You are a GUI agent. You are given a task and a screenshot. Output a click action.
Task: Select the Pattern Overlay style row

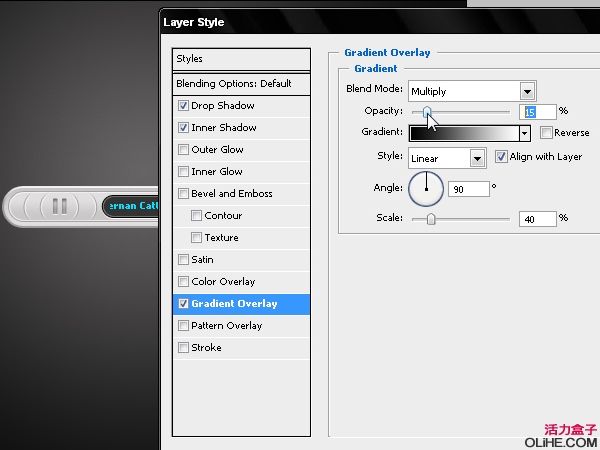(241, 326)
